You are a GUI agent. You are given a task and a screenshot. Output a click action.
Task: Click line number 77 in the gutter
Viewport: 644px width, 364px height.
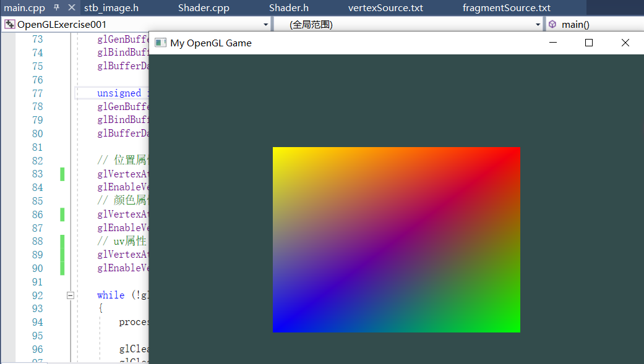[x=37, y=93]
